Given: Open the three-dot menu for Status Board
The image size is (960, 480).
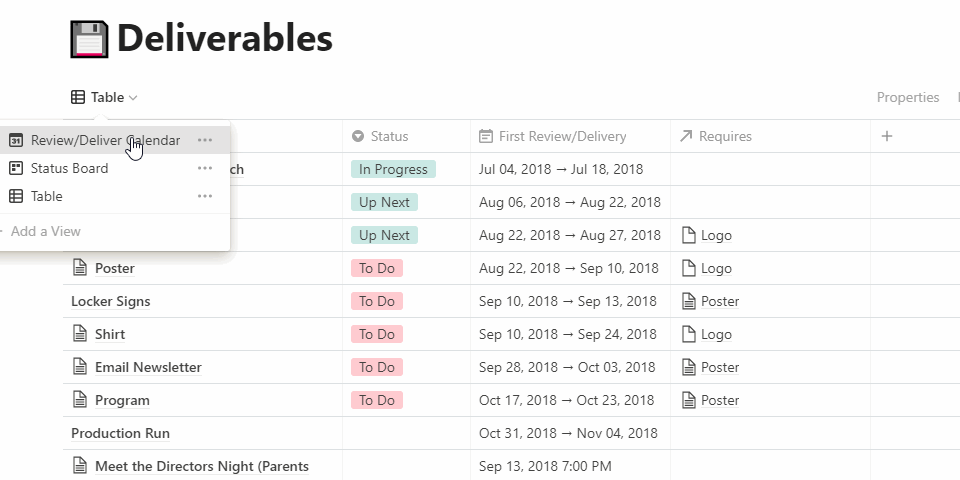Looking at the screenshot, I should (205, 169).
